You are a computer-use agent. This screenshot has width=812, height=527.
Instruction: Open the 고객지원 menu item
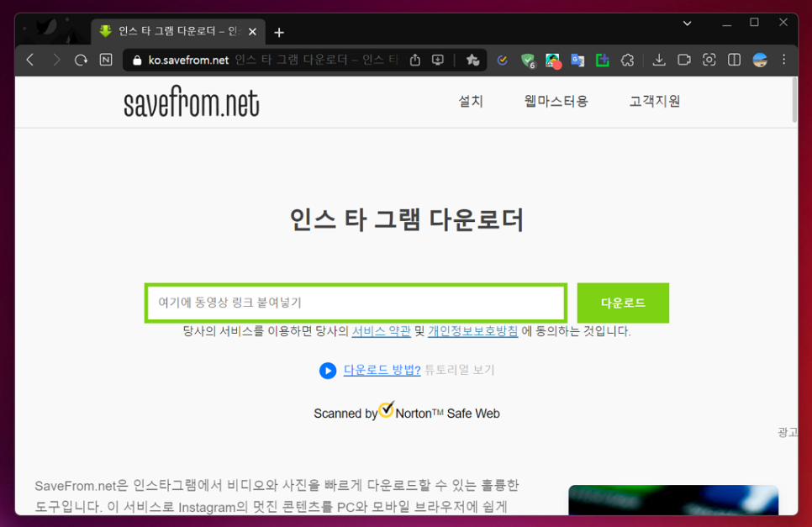tap(655, 102)
